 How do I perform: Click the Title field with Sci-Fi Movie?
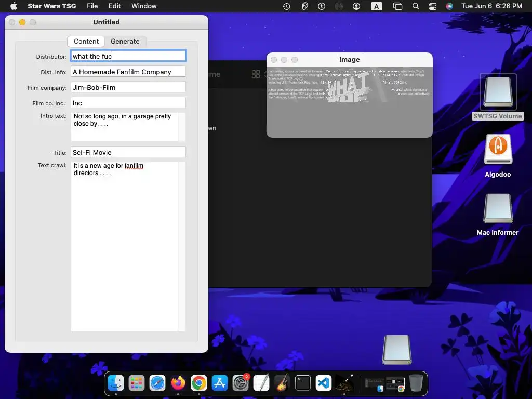coord(128,152)
